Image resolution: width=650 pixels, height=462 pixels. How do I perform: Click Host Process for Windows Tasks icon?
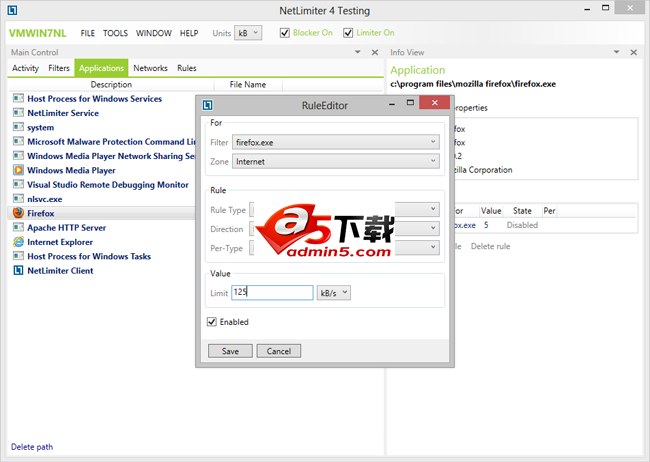(18, 256)
